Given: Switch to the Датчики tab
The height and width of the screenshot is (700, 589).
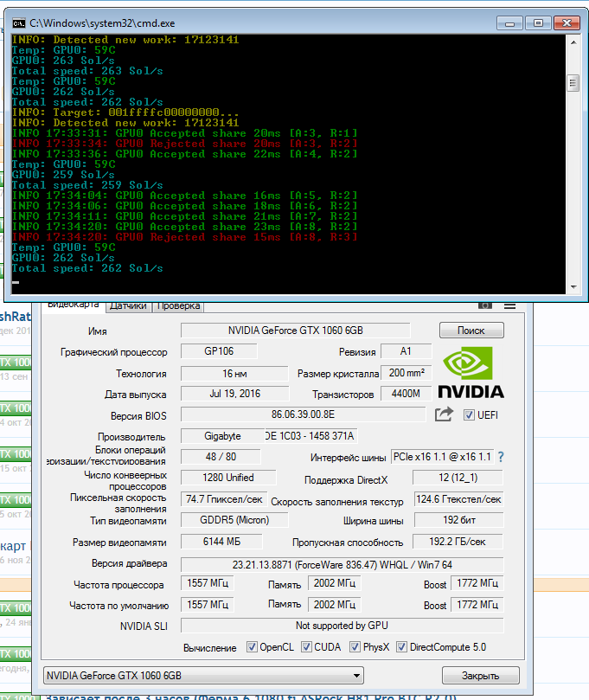Looking at the screenshot, I should pos(128,305).
